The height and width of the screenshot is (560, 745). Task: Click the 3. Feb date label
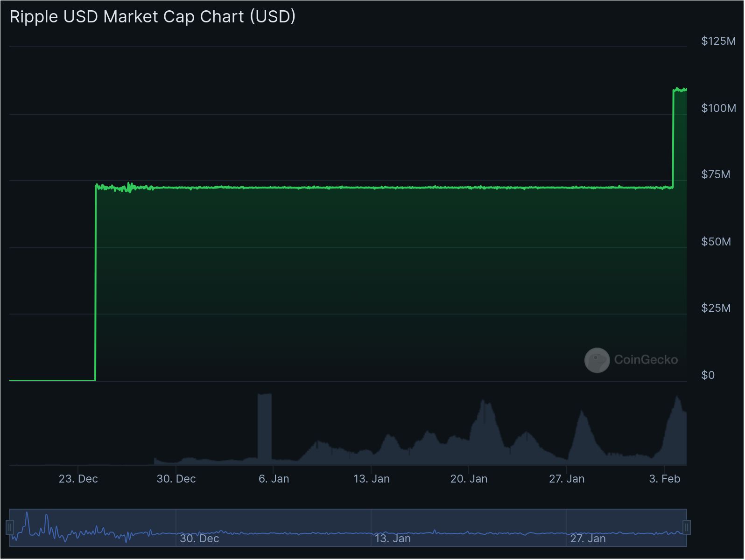(x=665, y=479)
